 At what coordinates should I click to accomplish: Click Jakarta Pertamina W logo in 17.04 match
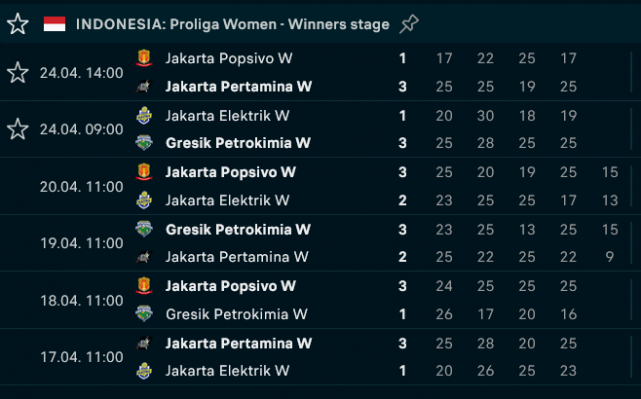(144, 343)
